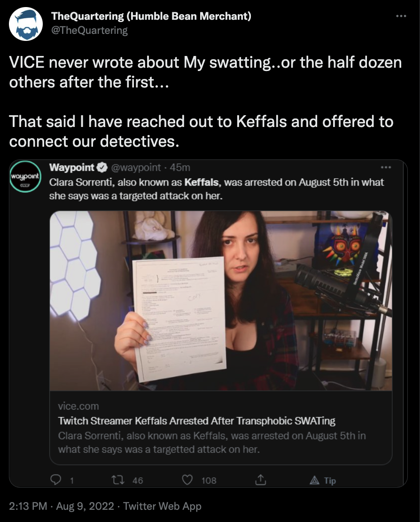The width and height of the screenshot is (420, 522).
Task: Click the vice.com domain label
Action: pos(78,406)
